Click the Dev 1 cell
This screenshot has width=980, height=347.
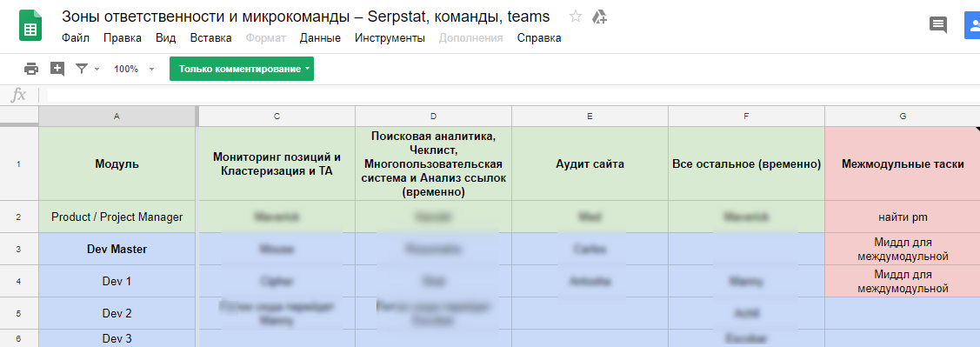pyautogui.click(x=117, y=281)
